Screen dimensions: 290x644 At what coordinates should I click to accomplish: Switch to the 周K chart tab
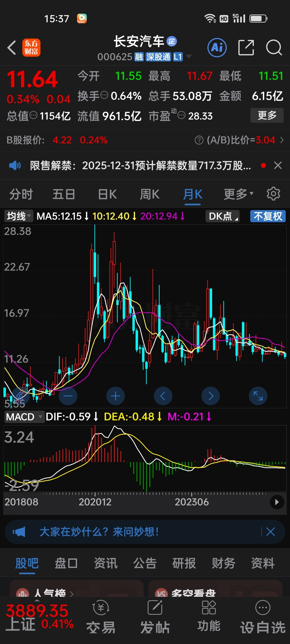150,194
